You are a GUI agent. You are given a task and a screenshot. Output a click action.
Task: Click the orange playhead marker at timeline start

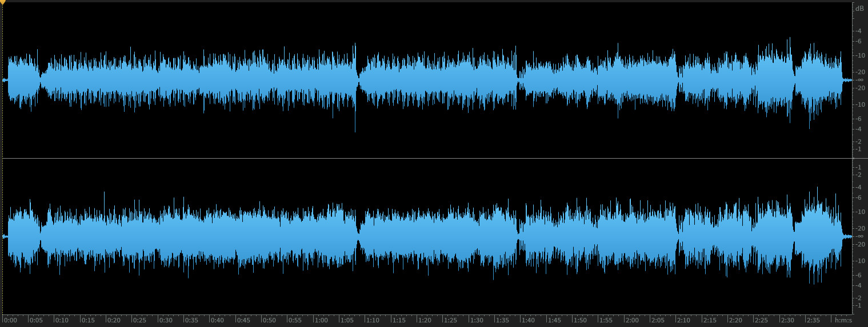pos(2,2)
